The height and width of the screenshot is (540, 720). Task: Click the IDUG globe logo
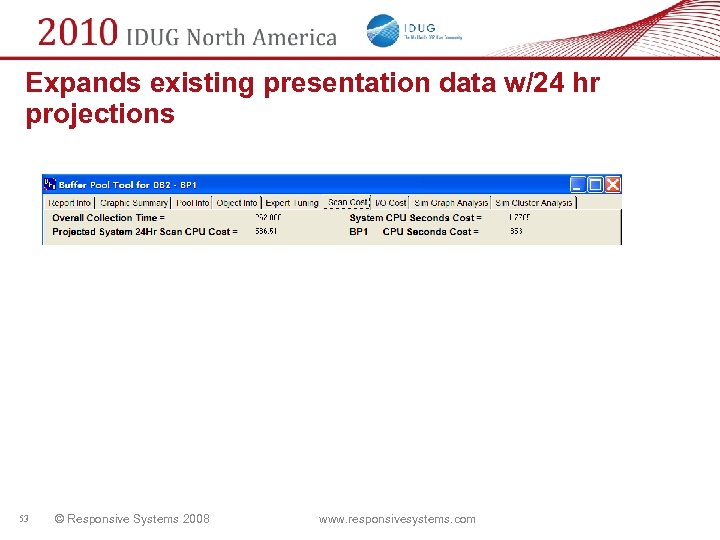point(383,30)
